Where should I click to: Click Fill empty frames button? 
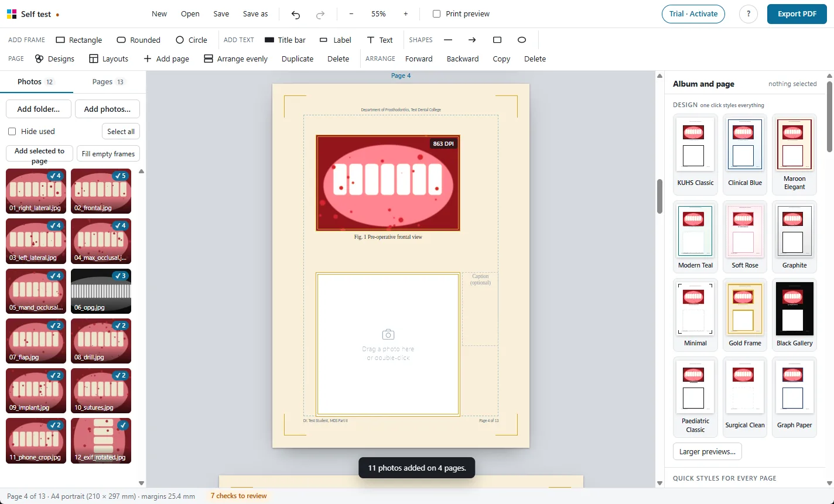tap(108, 153)
